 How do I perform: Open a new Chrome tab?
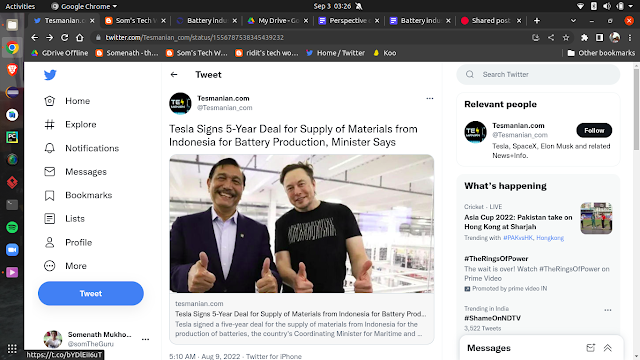537,21
